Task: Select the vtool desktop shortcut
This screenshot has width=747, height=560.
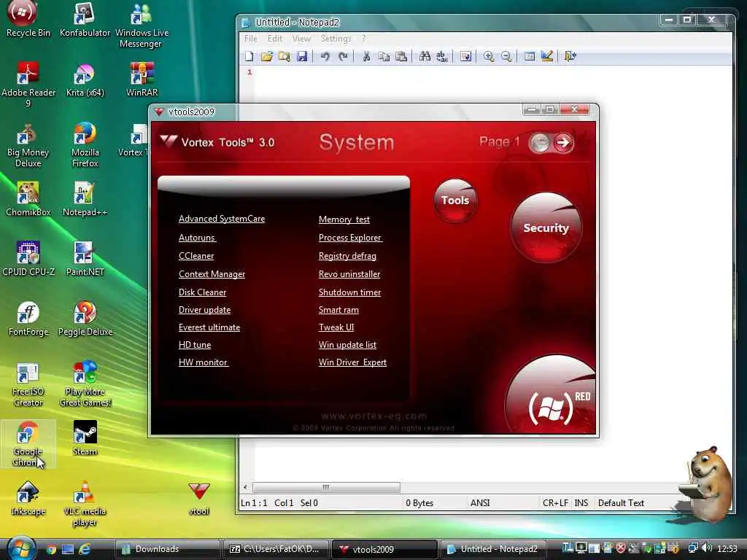Action: click(199, 498)
